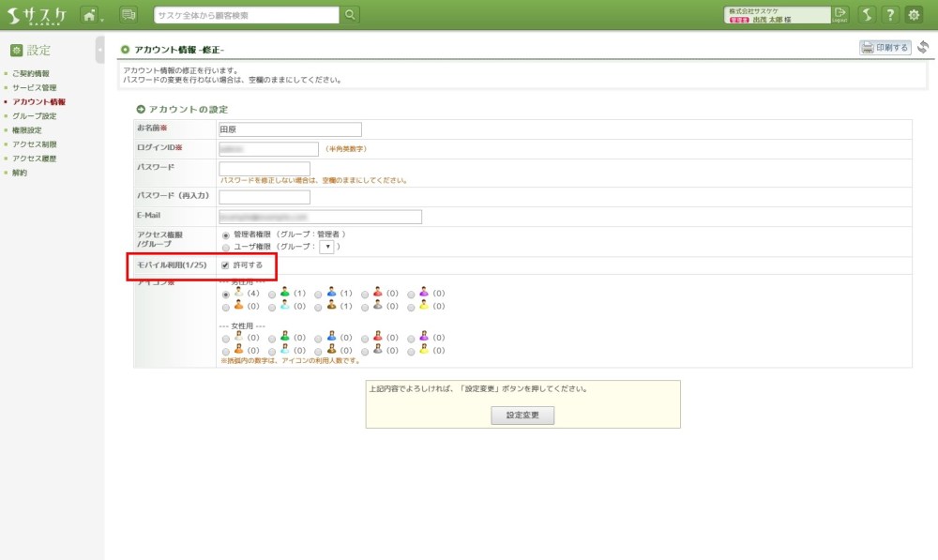This screenshot has height=560, width=938.
Task: Click the search magnifier button
Action: point(350,15)
